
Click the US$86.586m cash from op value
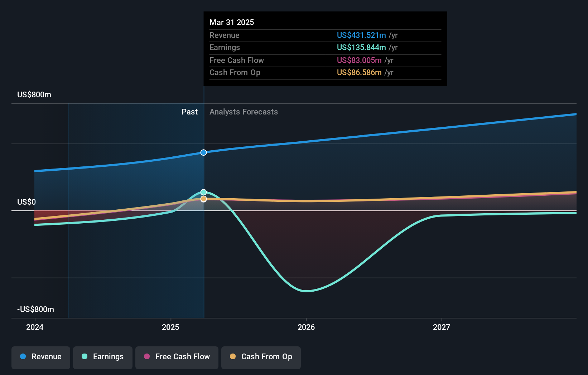coord(359,72)
